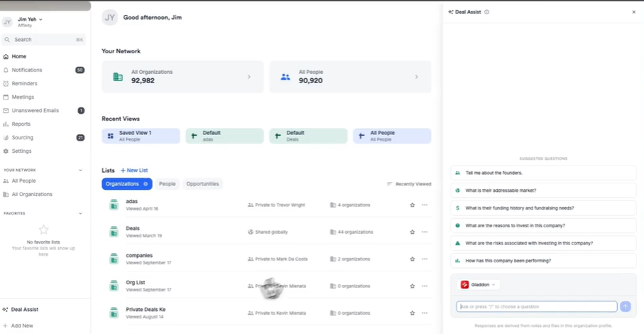This screenshot has width=644, height=334.
Task: Click the send arrow button in Deal Assist
Action: coord(626,306)
